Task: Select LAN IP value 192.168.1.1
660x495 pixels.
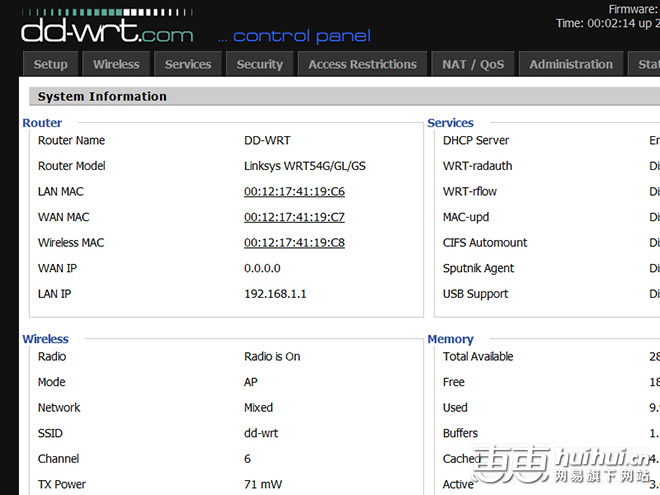Action: coord(275,294)
